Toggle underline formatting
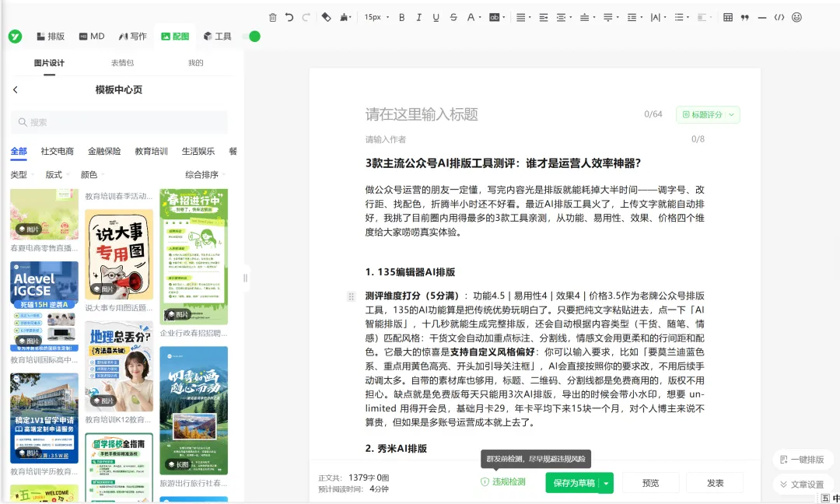 [x=436, y=17]
